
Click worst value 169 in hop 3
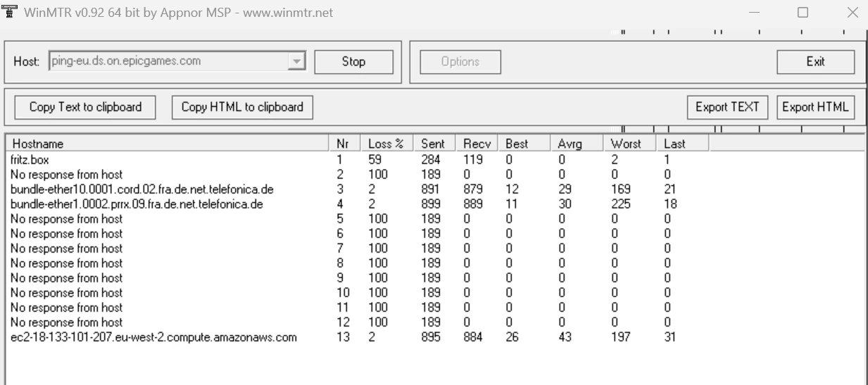(620, 189)
